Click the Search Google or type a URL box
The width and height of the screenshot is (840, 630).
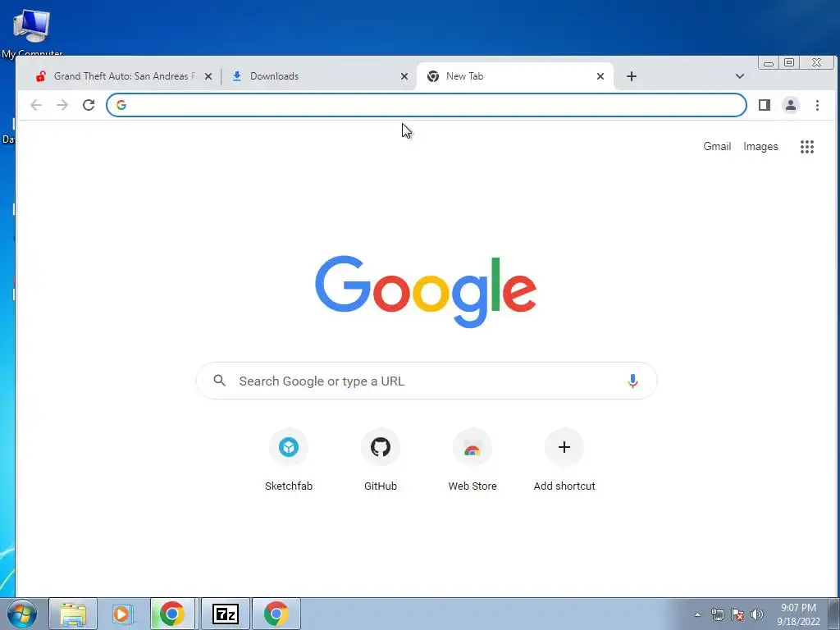pos(427,381)
